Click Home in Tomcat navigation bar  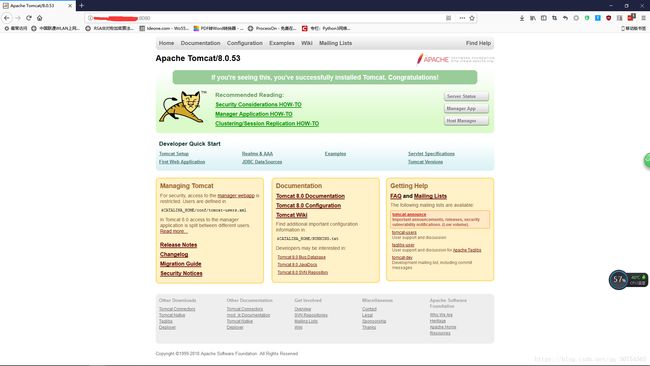point(166,43)
